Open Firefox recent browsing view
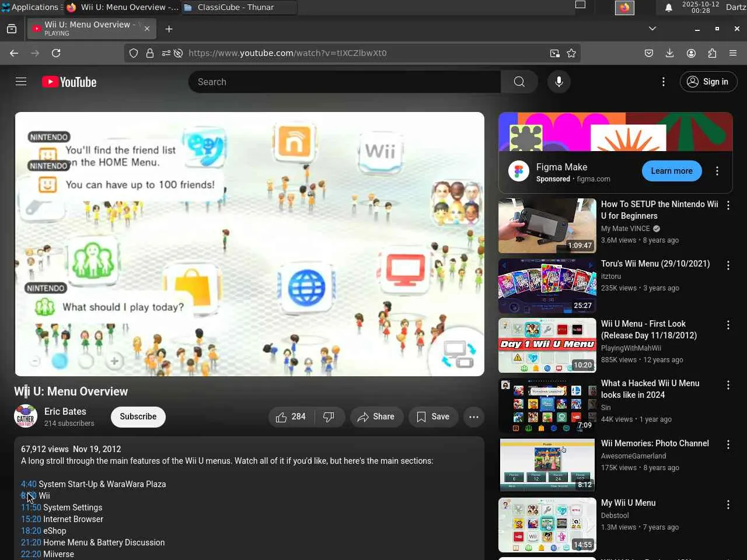Screen dimensions: 747x560 point(12,29)
